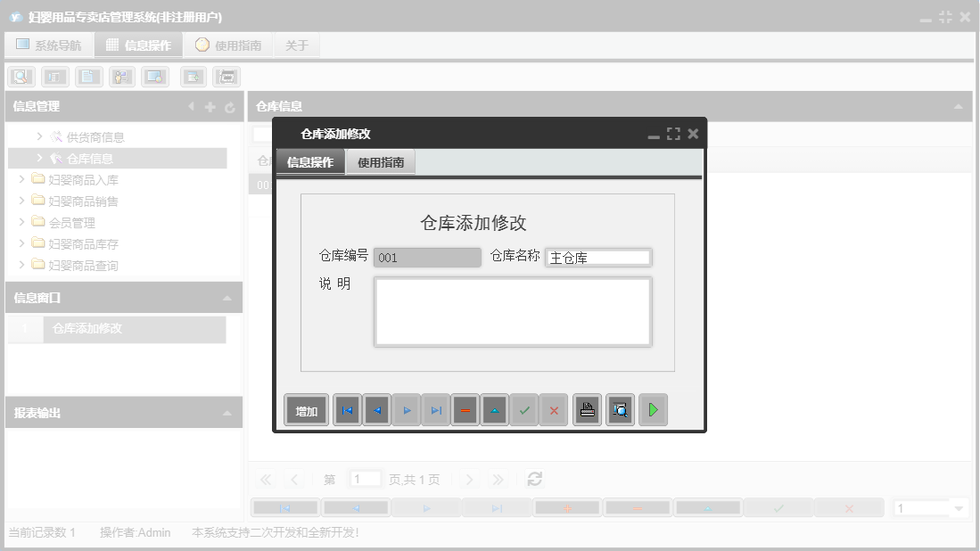Viewport: 980px width, 551px height.
Task: Switch to the 使用指南 tab in the dialog
Action: pyautogui.click(x=383, y=162)
